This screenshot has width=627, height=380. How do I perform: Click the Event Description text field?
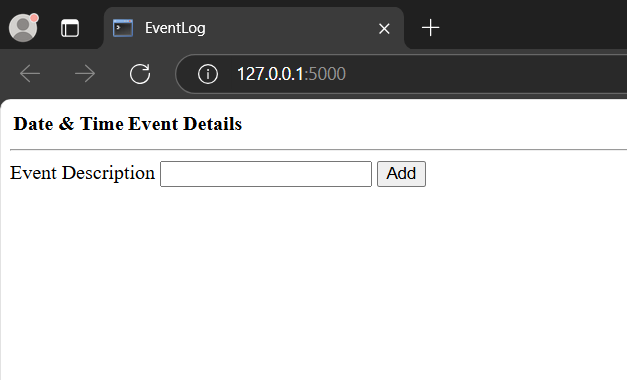click(266, 174)
